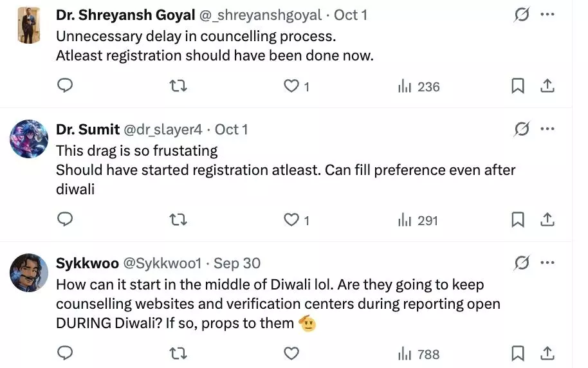
Task: Click Sykkwoo's profile avatar
Action: [x=30, y=273]
